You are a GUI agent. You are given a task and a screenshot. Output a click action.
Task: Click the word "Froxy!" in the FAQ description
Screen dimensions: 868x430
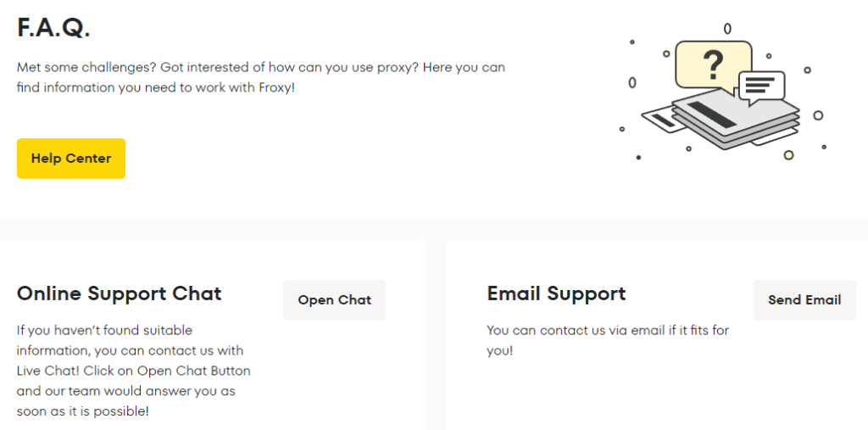point(277,87)
